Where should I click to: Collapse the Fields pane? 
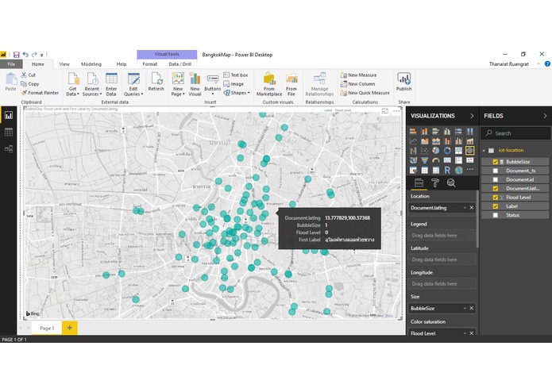point(545,116)
